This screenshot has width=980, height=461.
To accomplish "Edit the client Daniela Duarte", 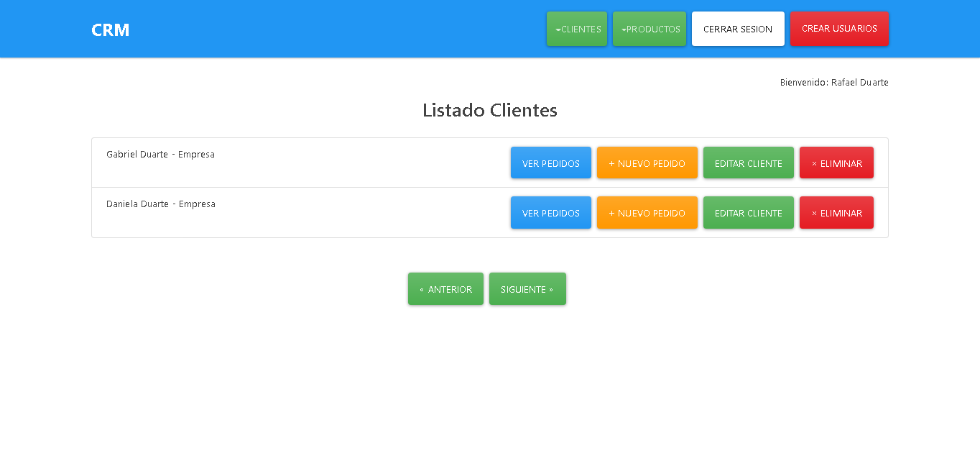I will tap(748, 212).
